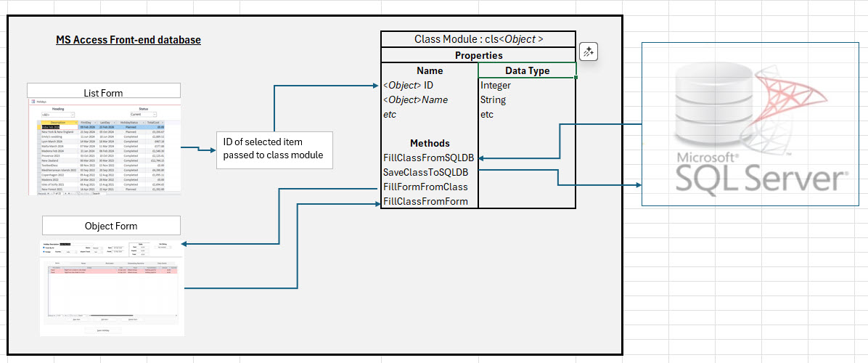Click the "Object Form" label box
This screenshot has width=868, height=363.
(x=111, y=226)
